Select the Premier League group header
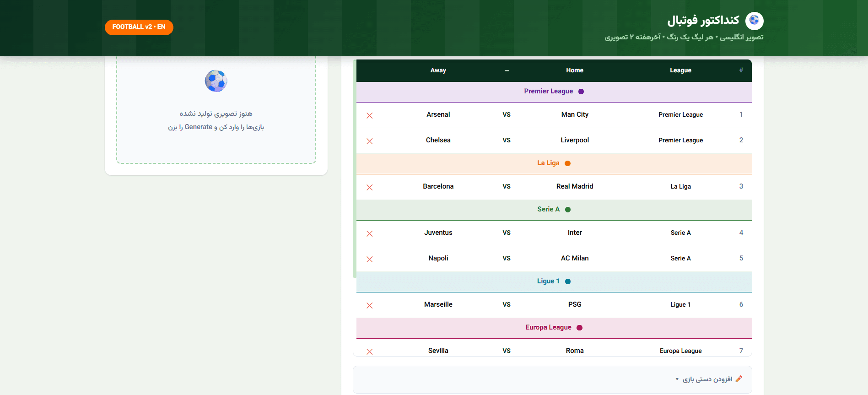 (x=554, y=92)
